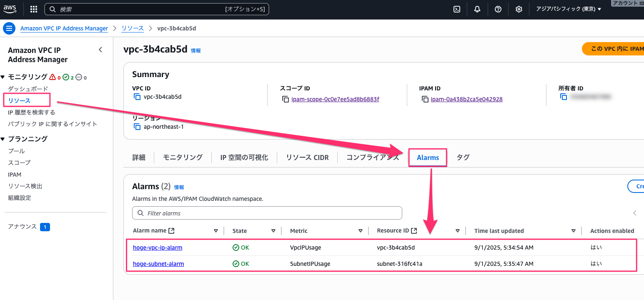Open the hoge-vpc-ip-alarm link
644x300 pixels.
pyautogui.click(x=158, y=247)
